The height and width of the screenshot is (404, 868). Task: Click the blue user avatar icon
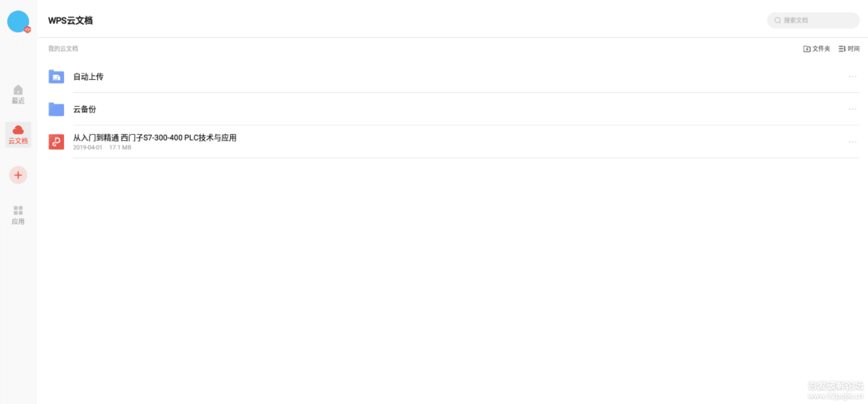click(18, 21)
